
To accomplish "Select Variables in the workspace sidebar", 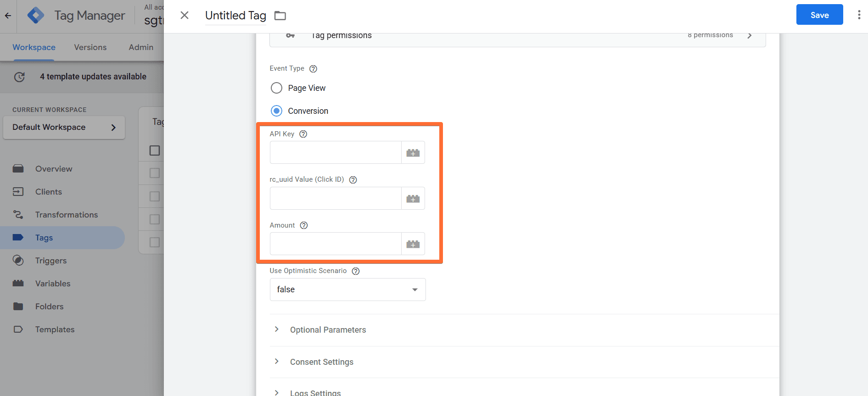I will [52, 283].
